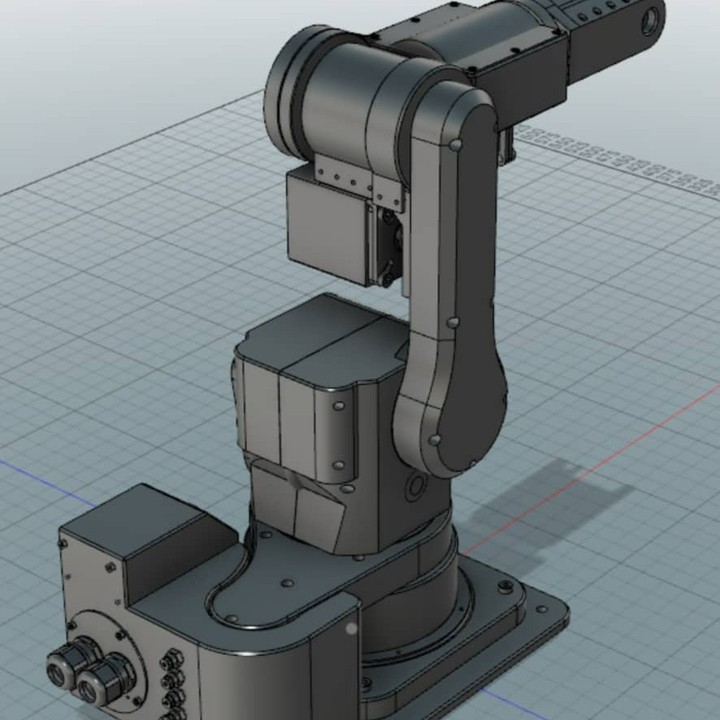Image resolution: width=720 pixels, height=720 pixels.
Task: Pick the lowest bolt on arm link
Action: [x=435, y=439]
